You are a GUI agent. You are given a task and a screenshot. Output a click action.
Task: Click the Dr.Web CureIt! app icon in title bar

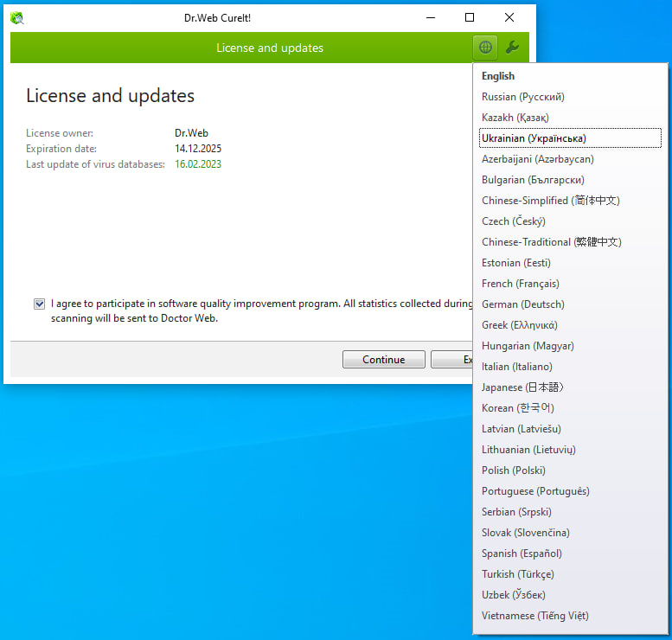tap(17, 18)
